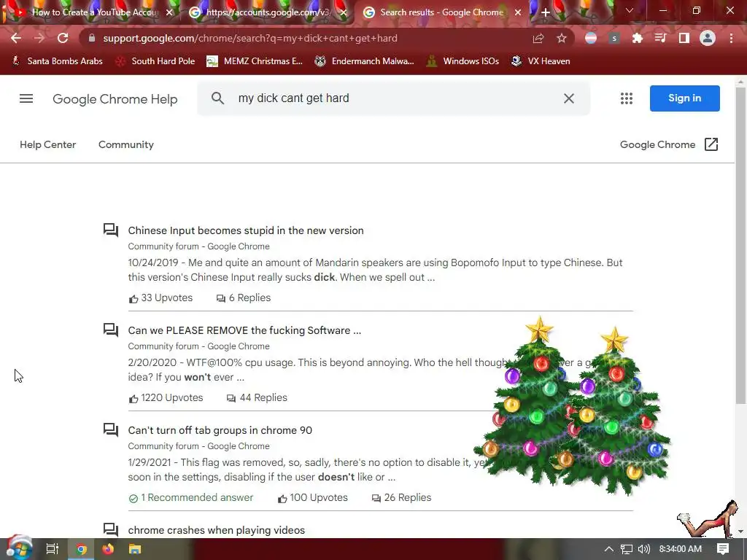Viewport: 747px width, 560px height.
Task: Open the Help Center tab
Action: [47, 144]
